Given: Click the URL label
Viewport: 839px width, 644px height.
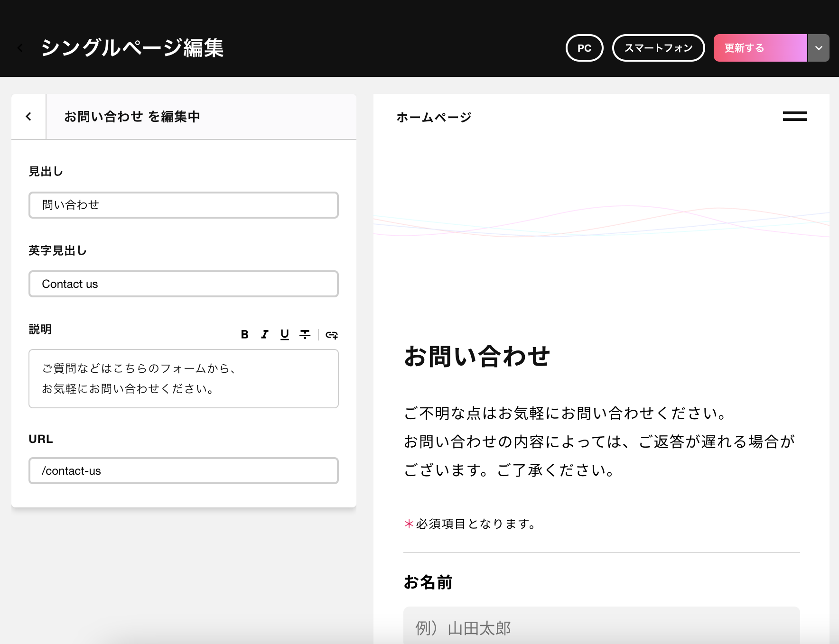Looking at the screenshot, I should 41,439.
